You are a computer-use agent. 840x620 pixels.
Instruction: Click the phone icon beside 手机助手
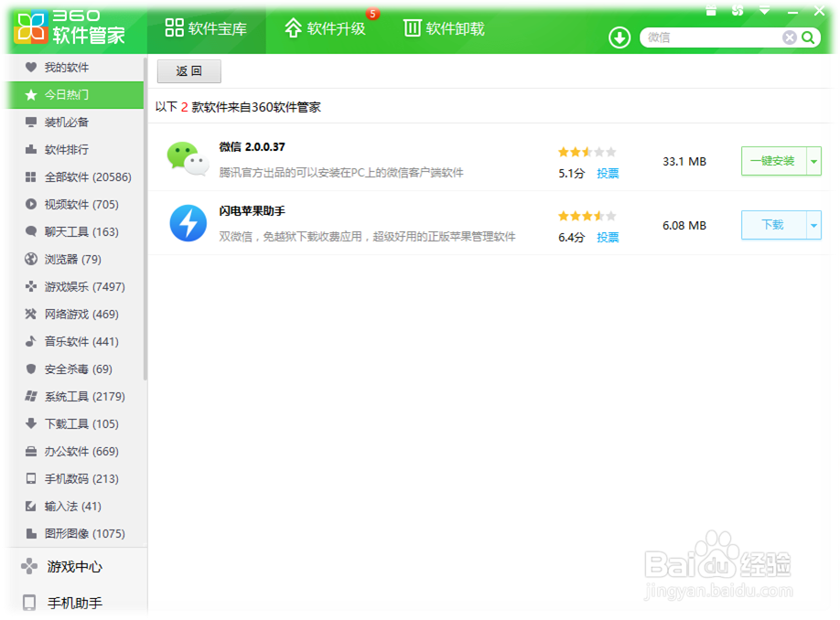point(29,603)
